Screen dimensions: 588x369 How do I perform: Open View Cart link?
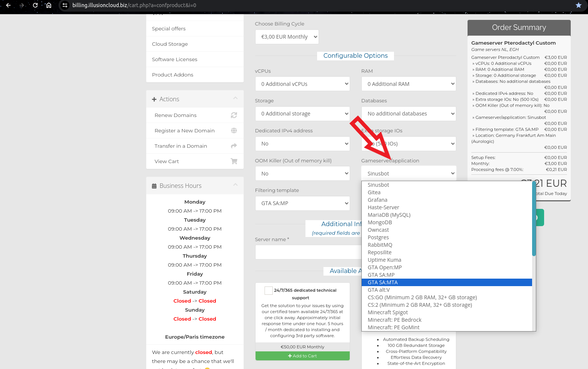coord(195,161)
